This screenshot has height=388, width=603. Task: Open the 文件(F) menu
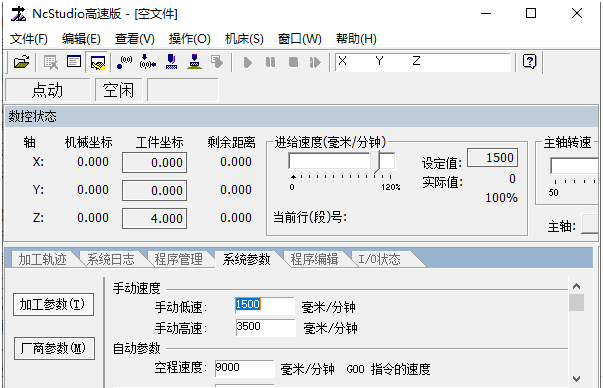(29, 39)
